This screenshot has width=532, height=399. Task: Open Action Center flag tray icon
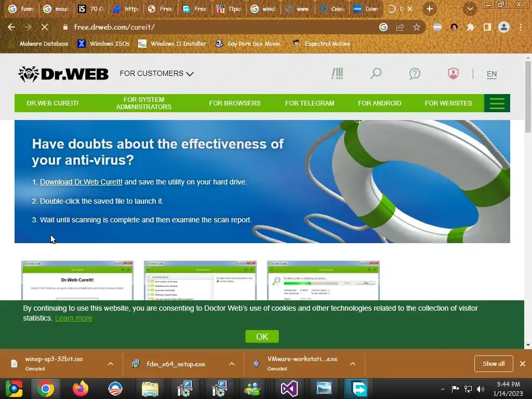point(455,389)
